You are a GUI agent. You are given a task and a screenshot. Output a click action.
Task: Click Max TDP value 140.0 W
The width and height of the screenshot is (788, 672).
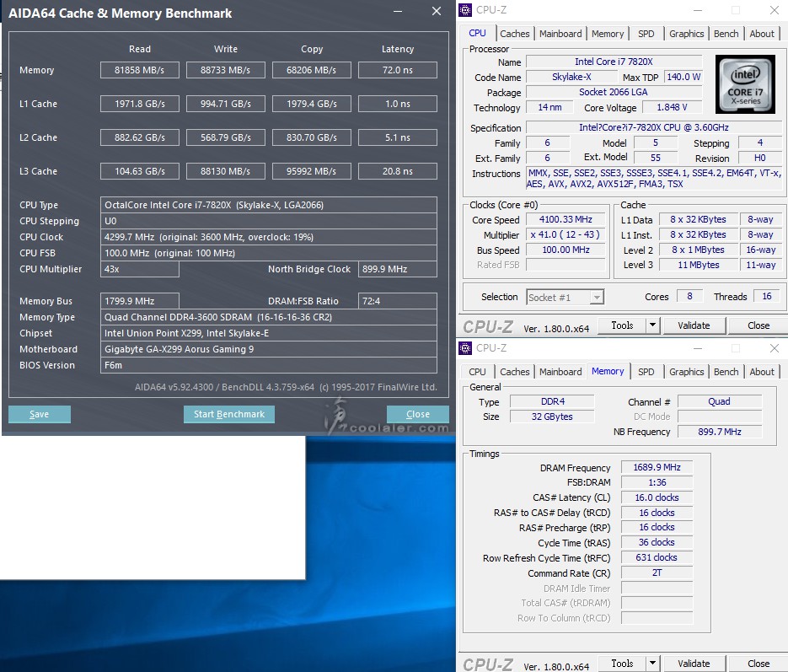coord(683,77)
